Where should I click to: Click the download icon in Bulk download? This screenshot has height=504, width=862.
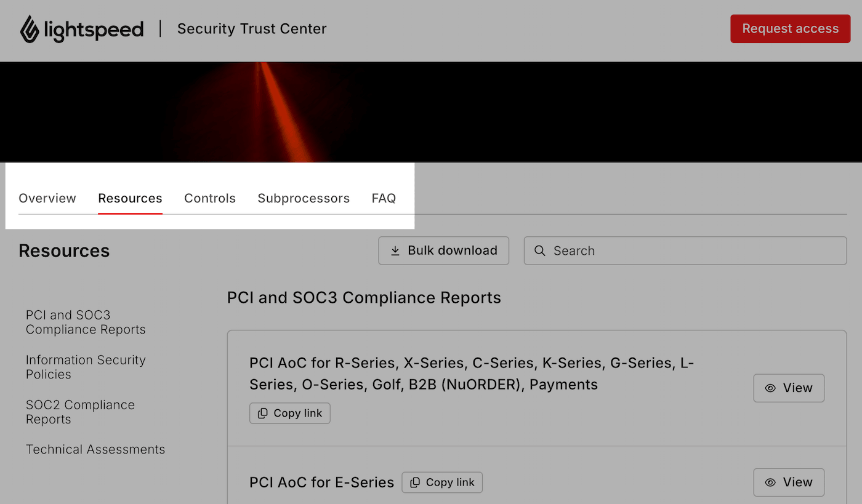point(395,250)
